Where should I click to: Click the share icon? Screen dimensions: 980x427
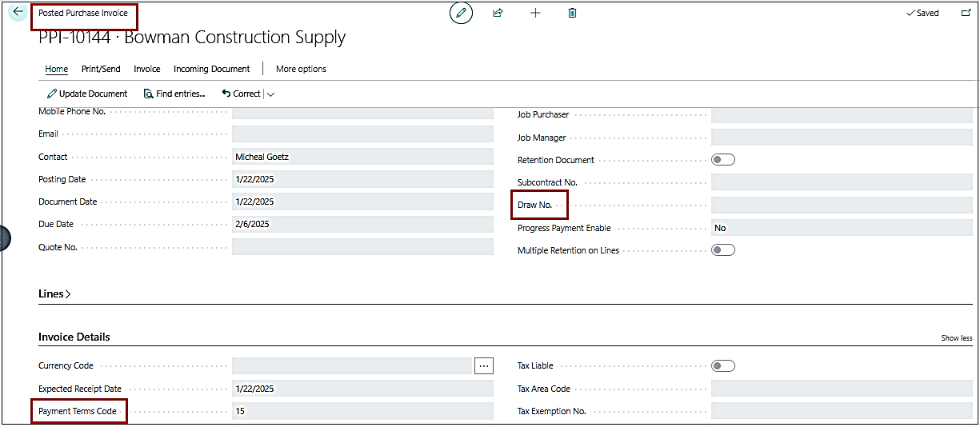click(498, 13)
